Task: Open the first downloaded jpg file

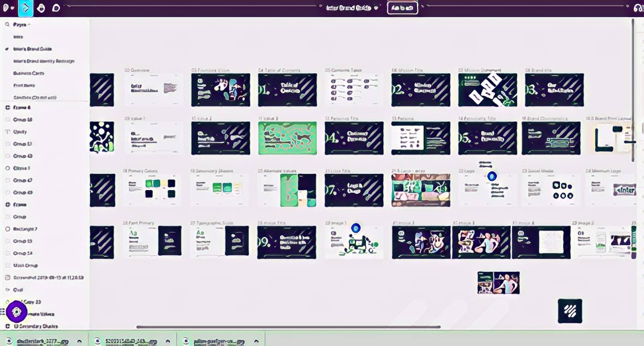Action: [42, 342]
